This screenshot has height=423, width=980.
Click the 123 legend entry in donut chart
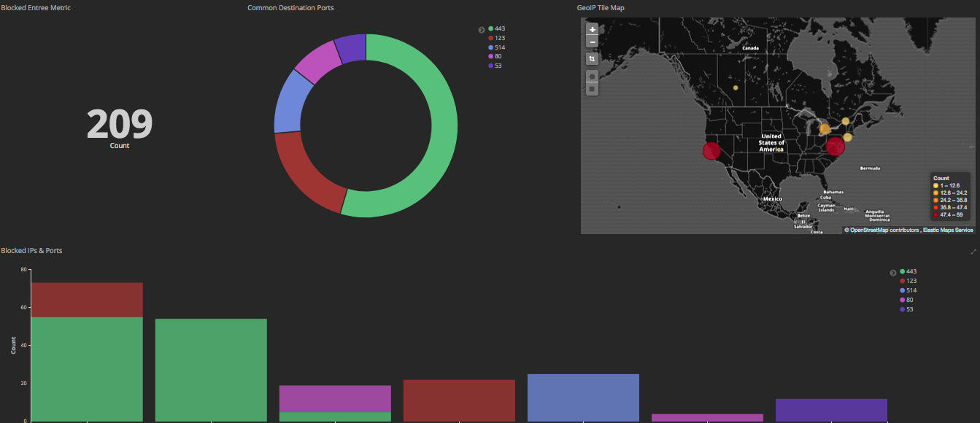tap(496, 38)
